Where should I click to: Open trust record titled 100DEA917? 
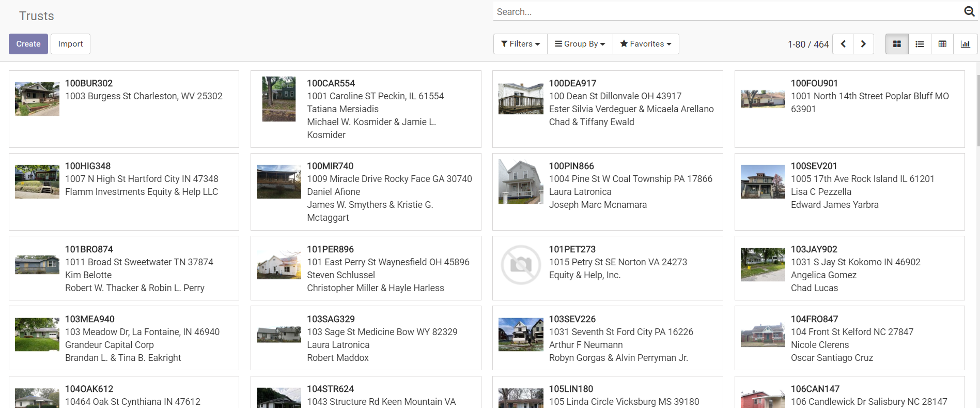[572, 83]
